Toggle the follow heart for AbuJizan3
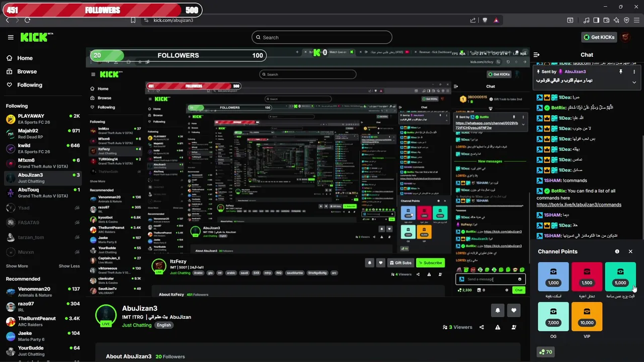Viewport: 644px width, 362px height. point(514,310)
